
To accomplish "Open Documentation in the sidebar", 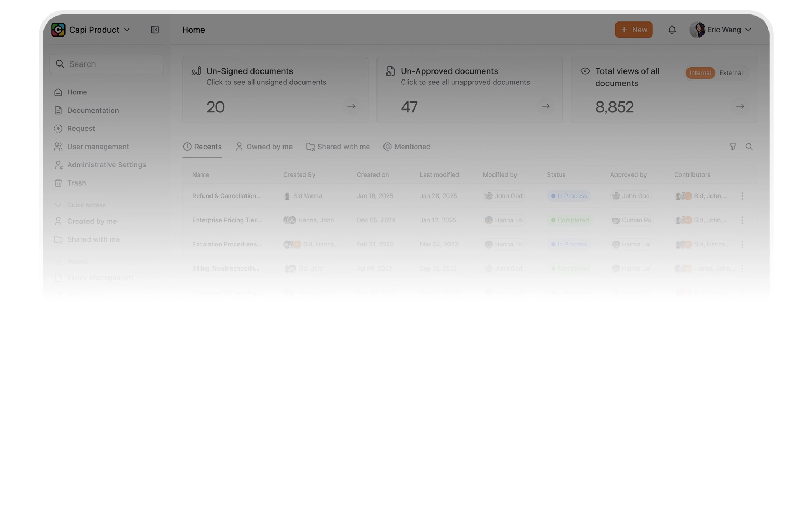I will coord(93,110).
